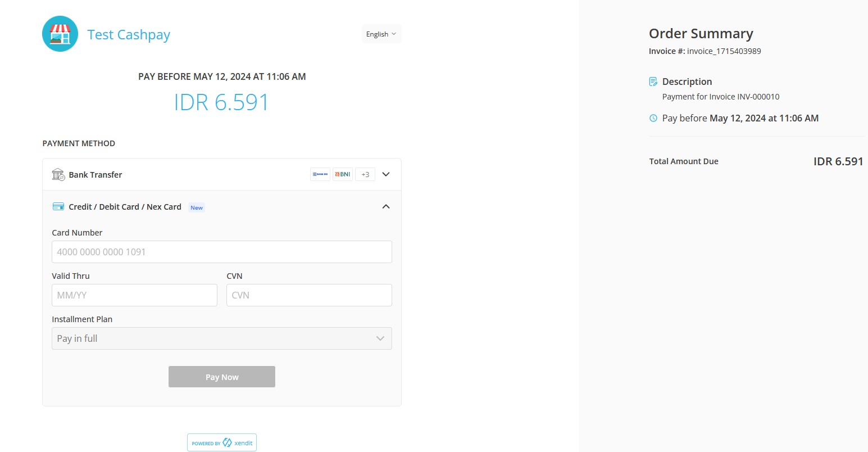Click the Bank BRI logo icon
Screen dimensions: 868x452
pos(320,174)
